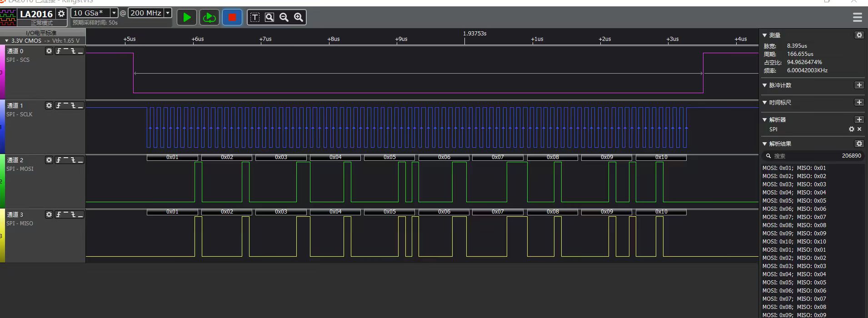Collapse the 测量 measurement section
Image resolution: width=868 pixels, height=318 pixels.
[x=765, y=35]
